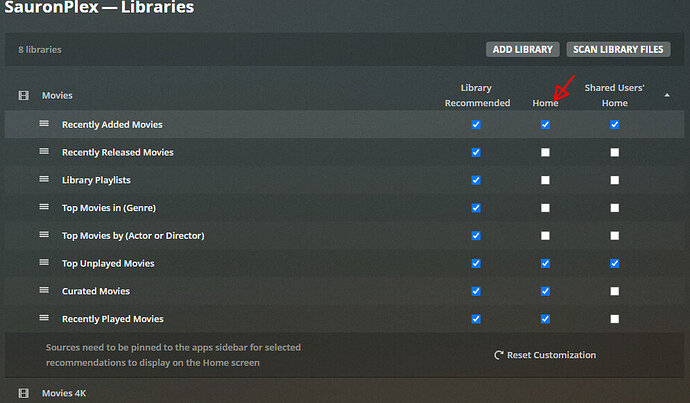Click the SauronPlex — Libraries page title
The width and height of the screenshot is (690, 403).
point(99,7)
